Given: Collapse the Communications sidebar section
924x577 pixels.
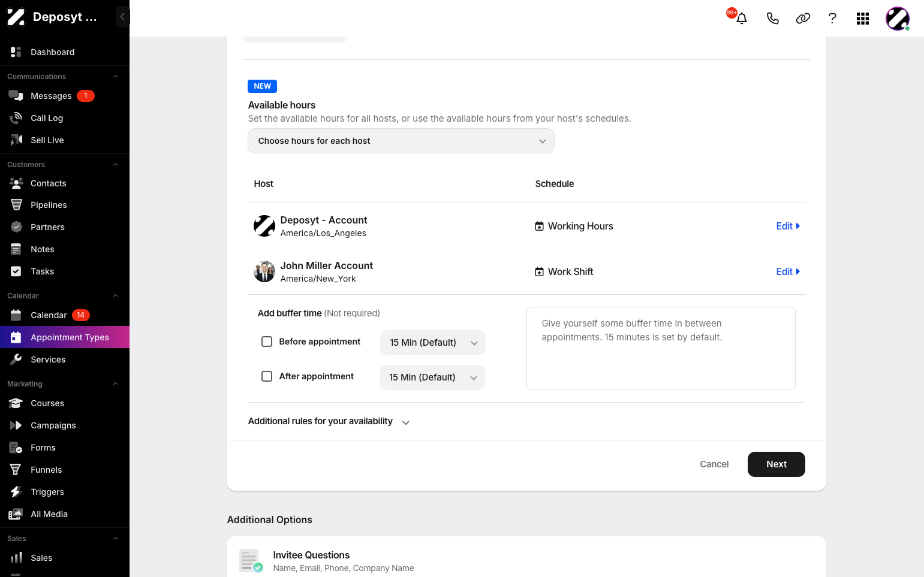Looking at the screenshot, I should click(x=116, y=77).
